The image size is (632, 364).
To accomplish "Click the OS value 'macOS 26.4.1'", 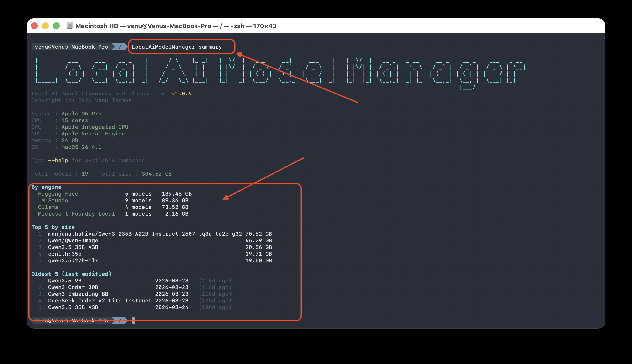I will [82, 147].
